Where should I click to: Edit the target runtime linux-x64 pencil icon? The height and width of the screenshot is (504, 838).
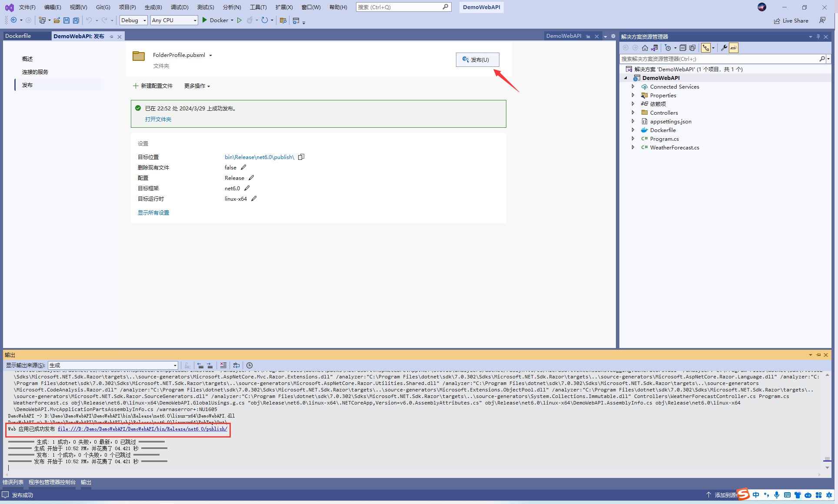click(x=254, y=199)
